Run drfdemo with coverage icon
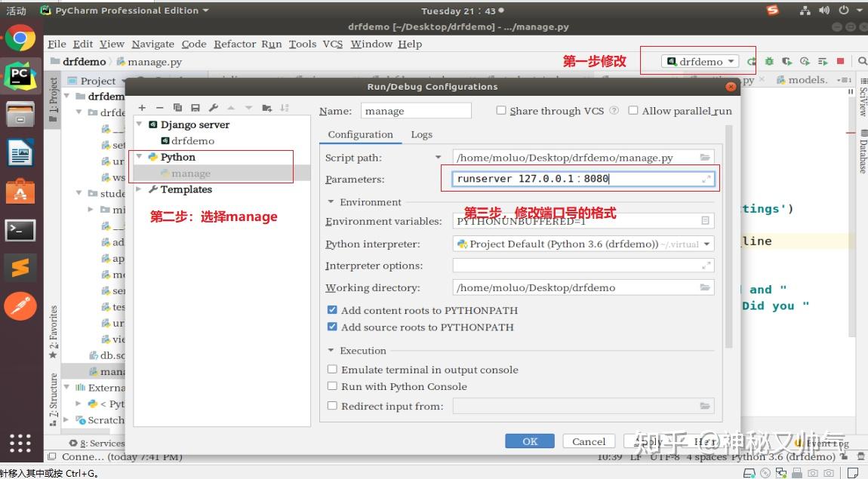868x479 pixels. pos(787,61)
